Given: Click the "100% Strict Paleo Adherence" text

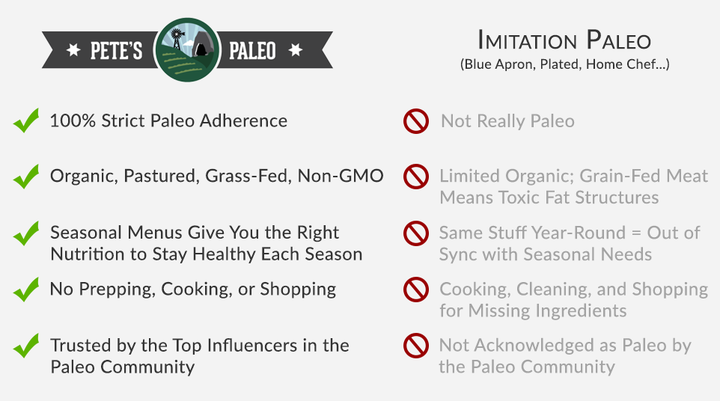Looking at the screenshot, I should tap(169, 121).
